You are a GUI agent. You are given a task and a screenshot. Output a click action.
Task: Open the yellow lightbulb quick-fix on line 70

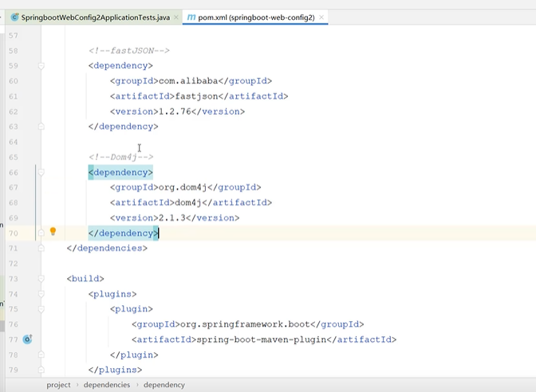53,232
